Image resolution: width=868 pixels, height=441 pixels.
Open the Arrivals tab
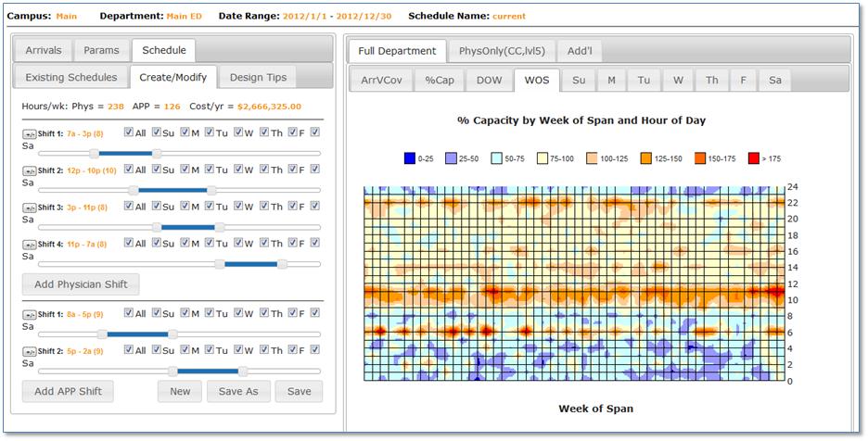(x=44, y=50)
